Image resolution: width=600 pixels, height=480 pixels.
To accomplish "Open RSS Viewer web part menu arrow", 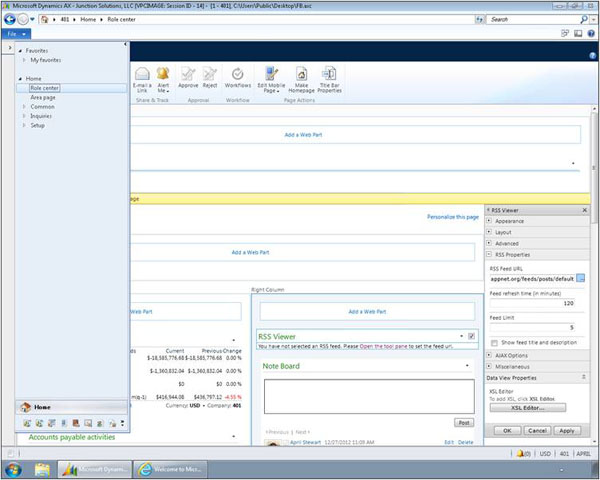I will click(461, 336).
